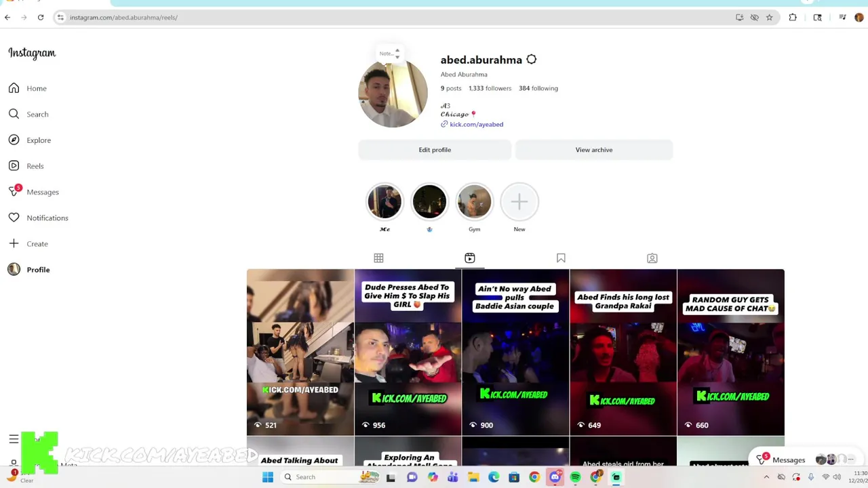The height and width of the screenshot is (488, 868).
Task: Add a New story highlight
Action: [519, 202]
